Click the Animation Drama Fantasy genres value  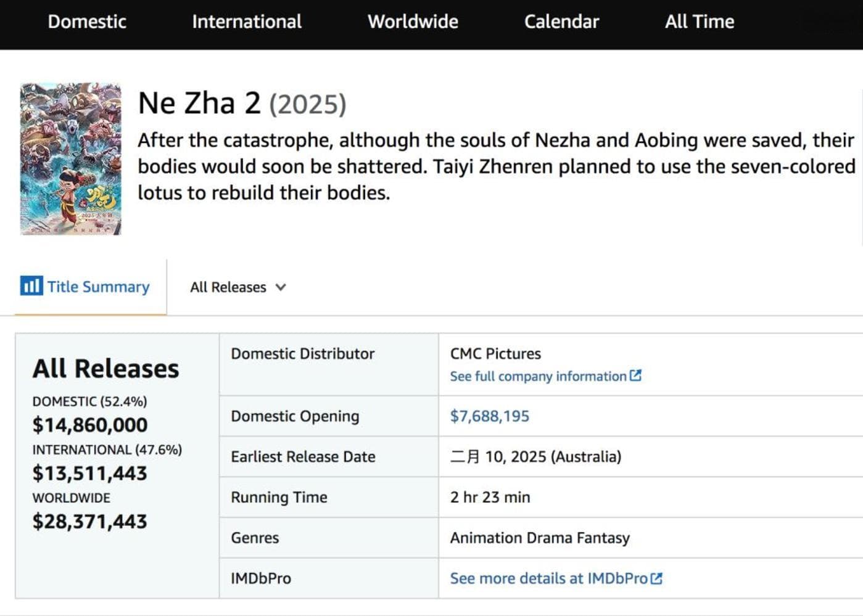540,538
